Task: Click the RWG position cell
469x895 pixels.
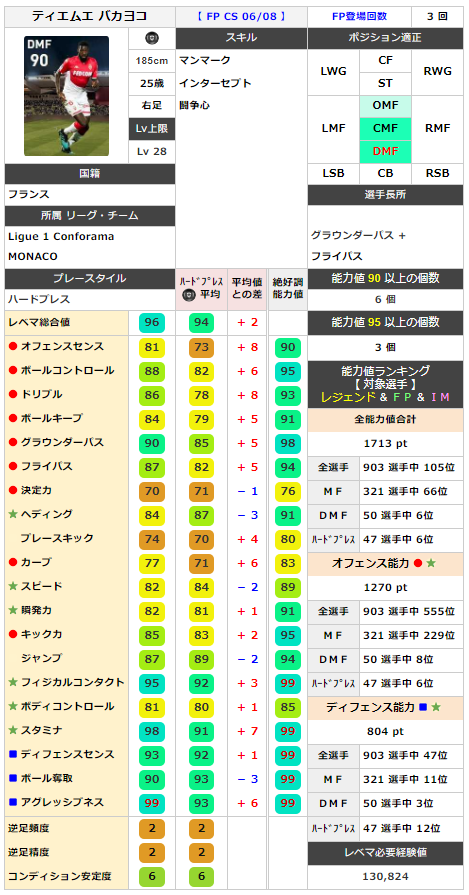Action: pyautogui.click(x=438, y=72)
